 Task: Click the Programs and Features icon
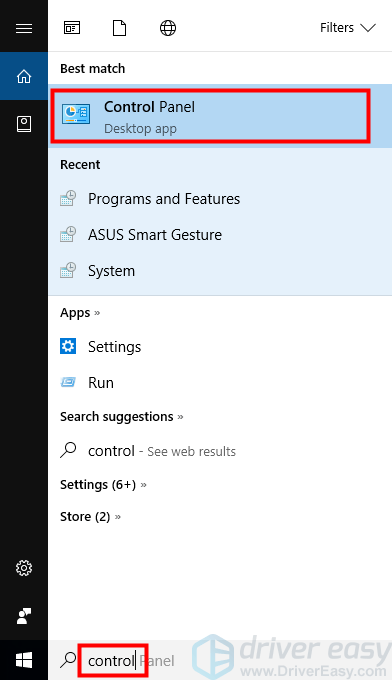tap(68, 198)
